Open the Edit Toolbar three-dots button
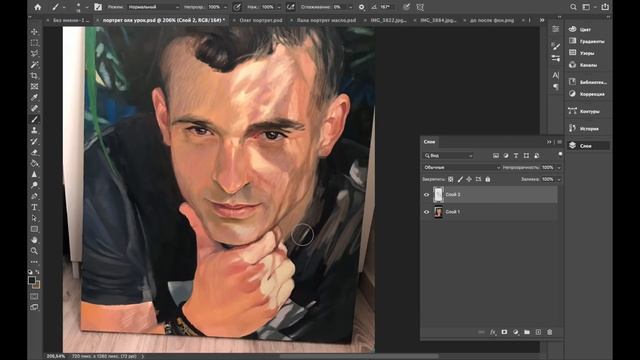This screenshot has width=640, height=360. click(34, 262)
